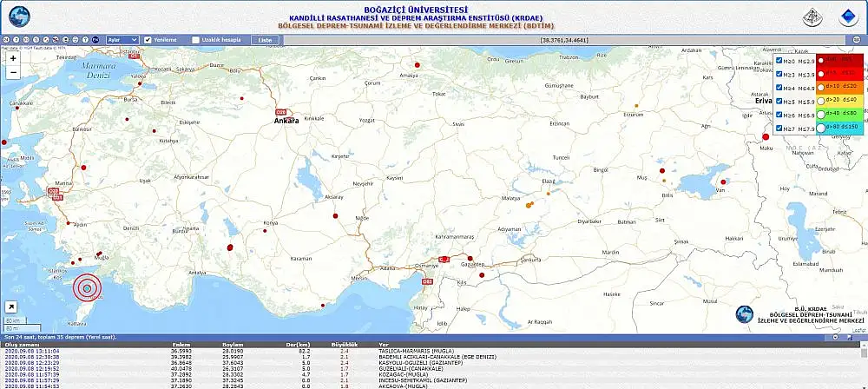The image size is (868, 389).
Task: Select the KASYOLU-OGUZELI (GAZIANTEP) row
Action: click(431, 363)
